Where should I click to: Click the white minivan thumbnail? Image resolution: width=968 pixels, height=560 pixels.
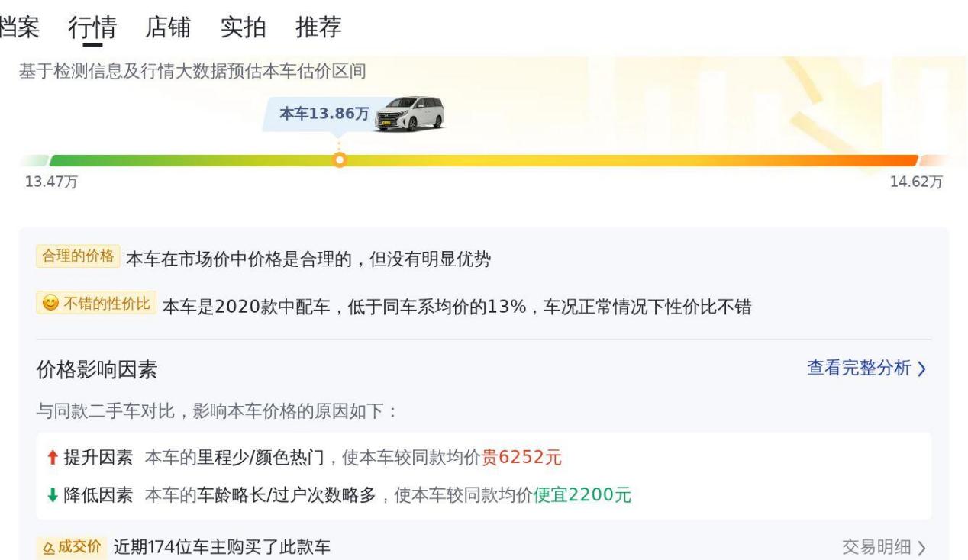(411, 115)
